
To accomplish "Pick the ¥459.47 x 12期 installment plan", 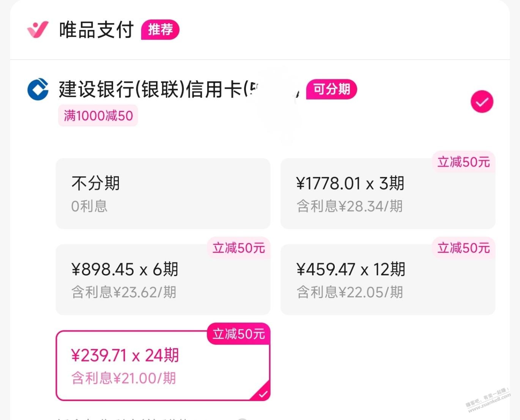I will coord(388,279).
